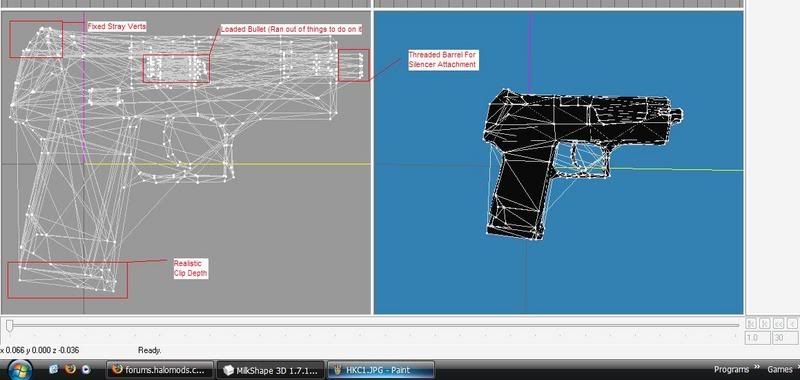Expand the Games toolbar chevron

click(x=797, y=368)
